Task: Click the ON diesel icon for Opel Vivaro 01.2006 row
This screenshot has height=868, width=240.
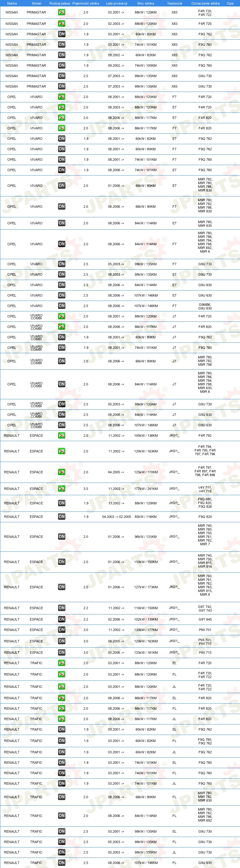Action: (62, 186)
